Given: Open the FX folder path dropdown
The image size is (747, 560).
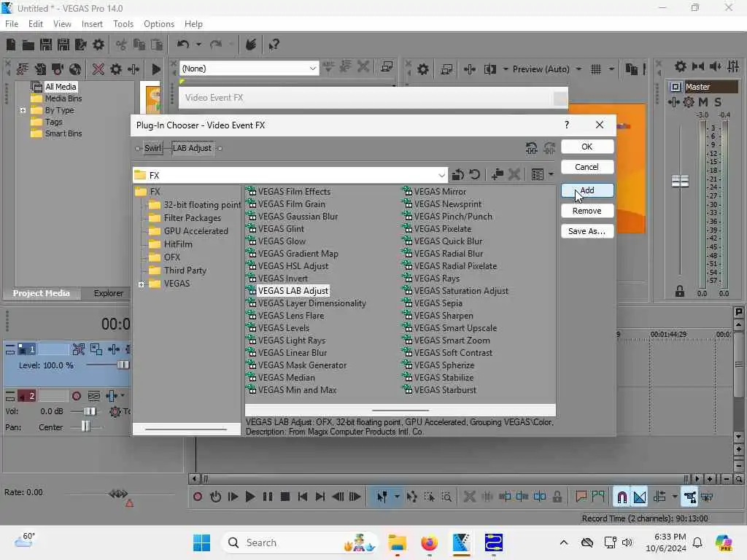Looking at the screenshot, I should (441, 175).
